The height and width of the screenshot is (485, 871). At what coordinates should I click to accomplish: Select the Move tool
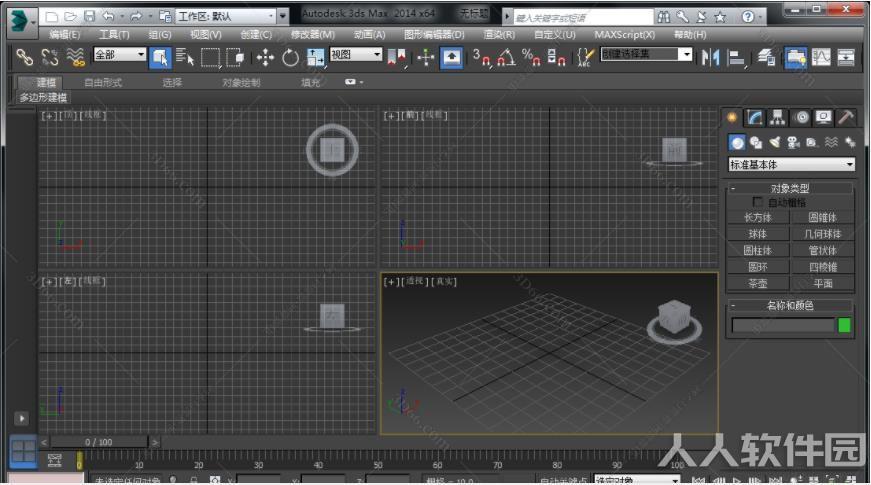tap(265, 57)
